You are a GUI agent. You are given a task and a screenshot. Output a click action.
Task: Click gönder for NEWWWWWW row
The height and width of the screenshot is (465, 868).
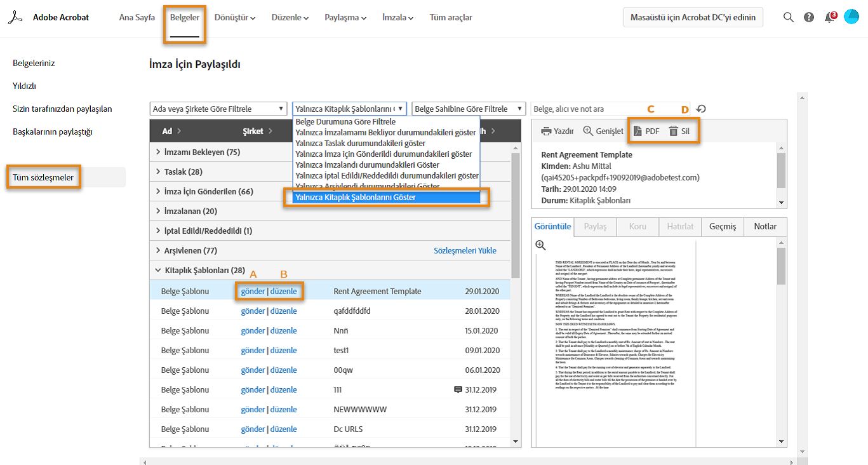[253, 410]
